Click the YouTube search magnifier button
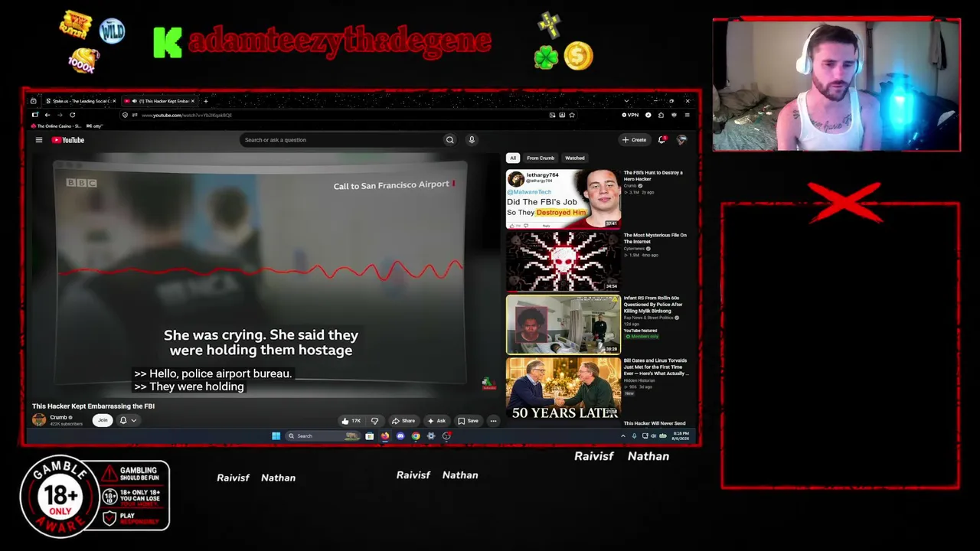This screenshot has width=980, height=551. 449,140
